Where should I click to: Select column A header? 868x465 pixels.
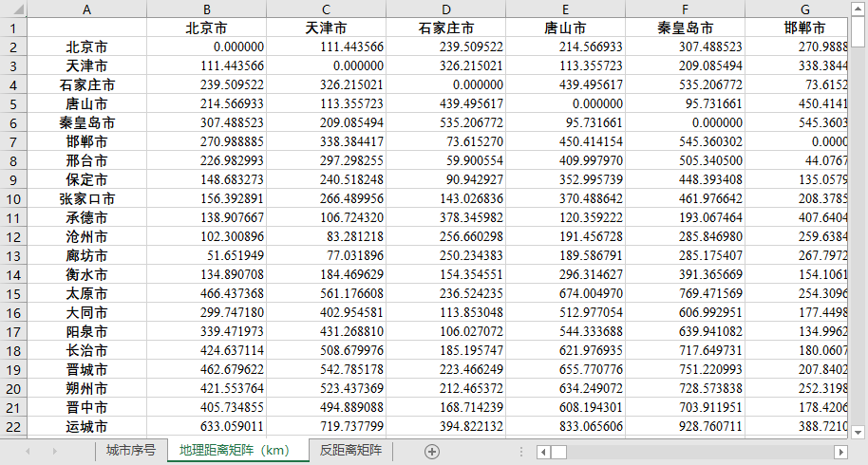pos(87,9)
